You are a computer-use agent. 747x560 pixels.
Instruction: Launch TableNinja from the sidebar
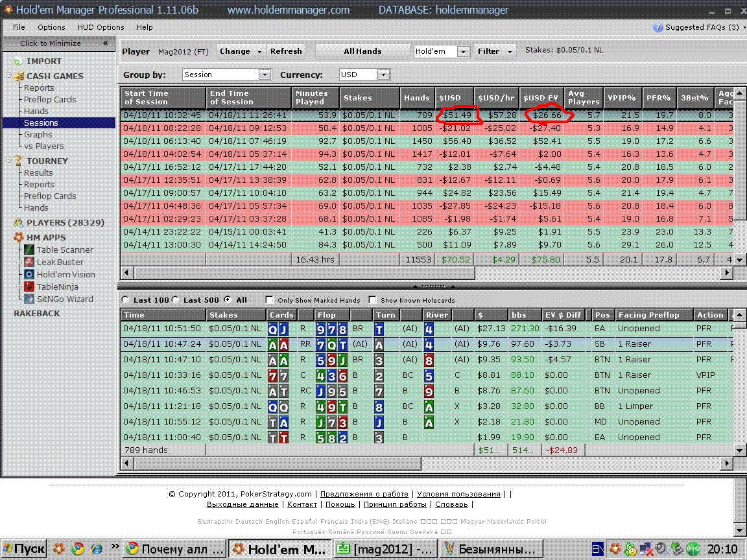click(x=29, y=286)
